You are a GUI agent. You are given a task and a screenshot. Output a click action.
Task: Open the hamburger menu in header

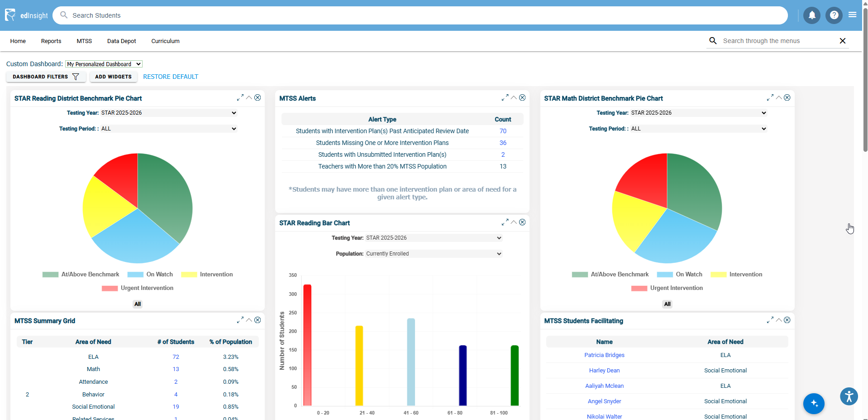click(x=853, y=15)
